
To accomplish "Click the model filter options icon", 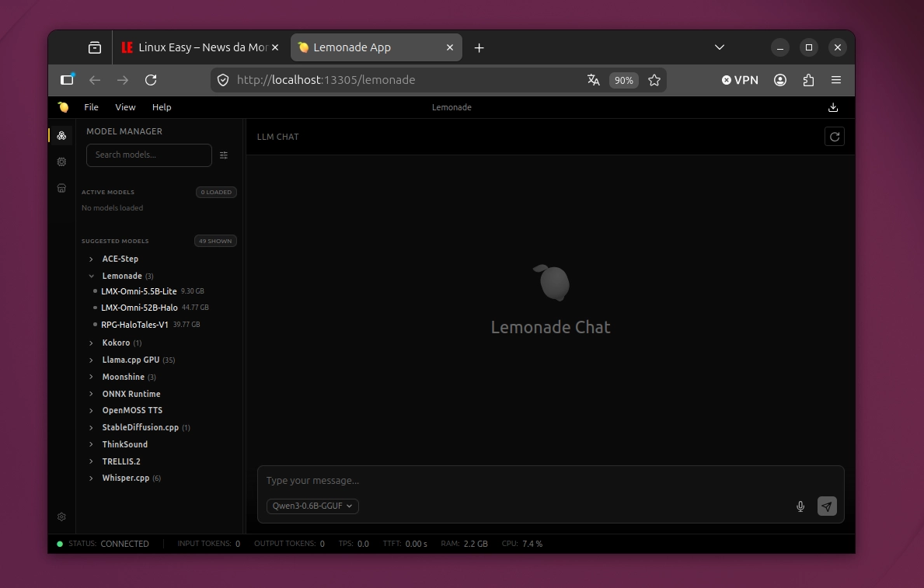I will click(224, 155).
